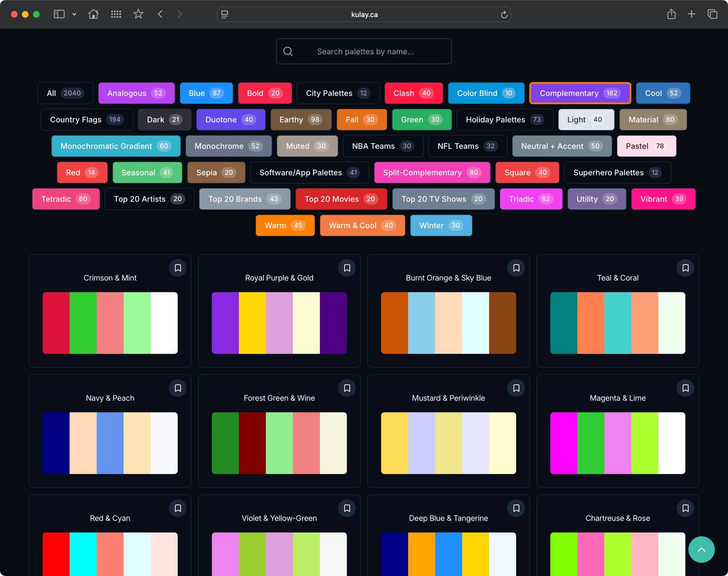Click the favorites star icon
This screenshot has width=728, height=576.
coord(138,14)
